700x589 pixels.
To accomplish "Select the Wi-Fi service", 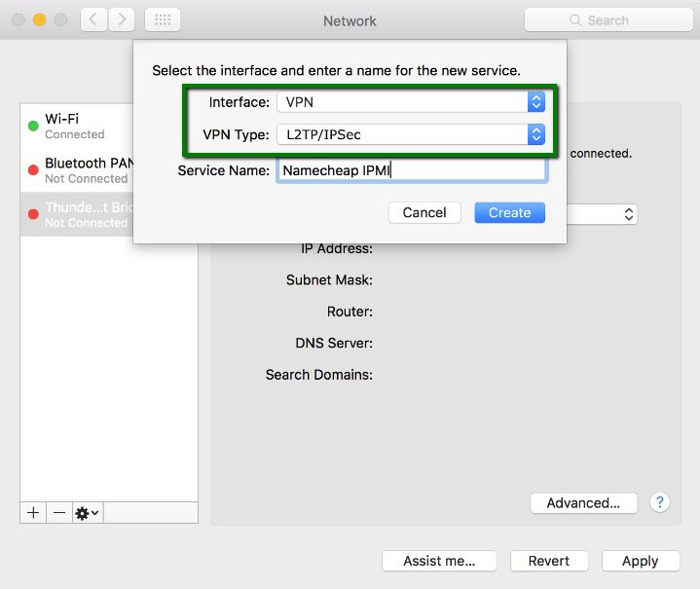I will pos(107,126).
